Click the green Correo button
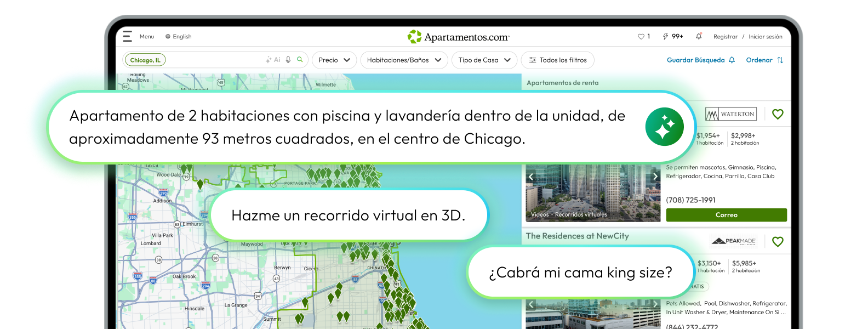The width and height of the screenshot is (868, 329). point(727,215)
